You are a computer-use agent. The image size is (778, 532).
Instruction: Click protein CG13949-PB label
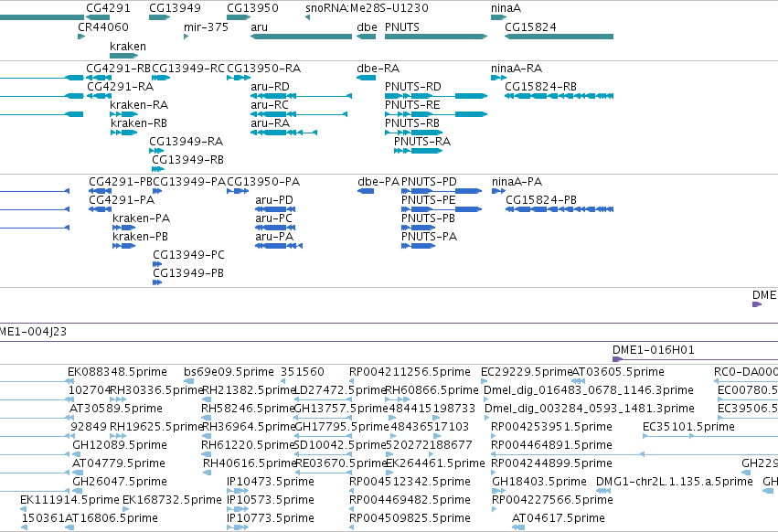tap(188, 273)
